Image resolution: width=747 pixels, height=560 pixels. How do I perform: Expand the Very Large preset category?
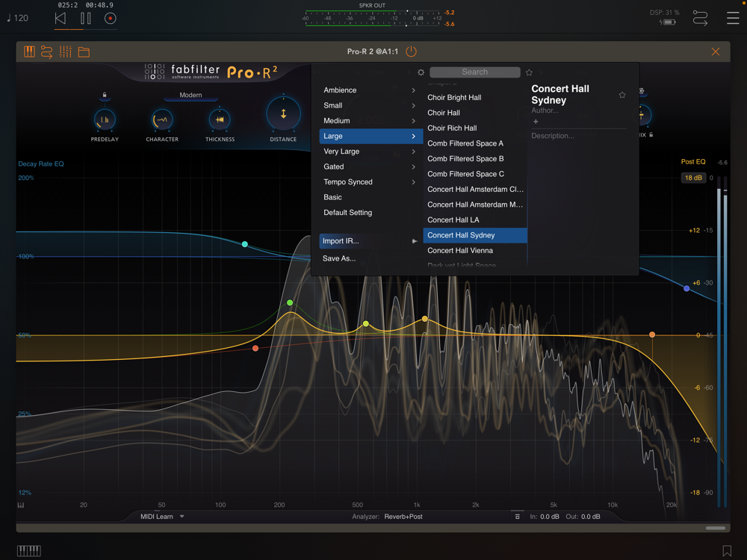click(371, 151)
